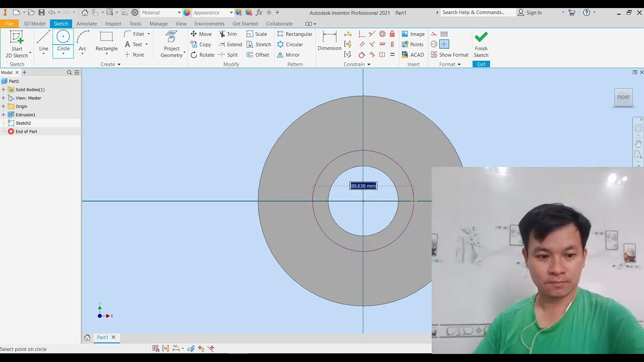Open the Inspect ribbon tab
Image resolution: width=644 pixels, height=362 pixels.
113,24
